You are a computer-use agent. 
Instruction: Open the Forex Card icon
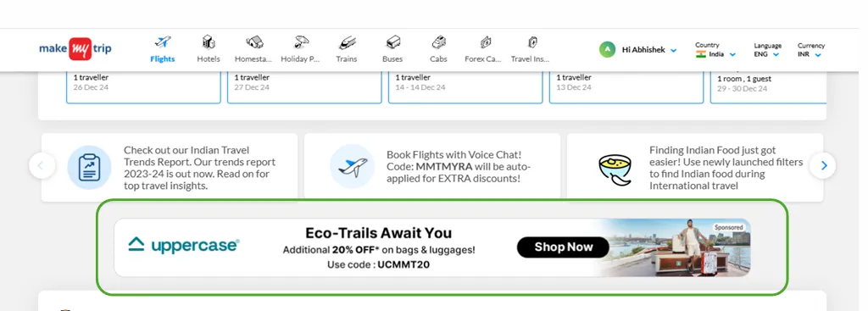485,42
